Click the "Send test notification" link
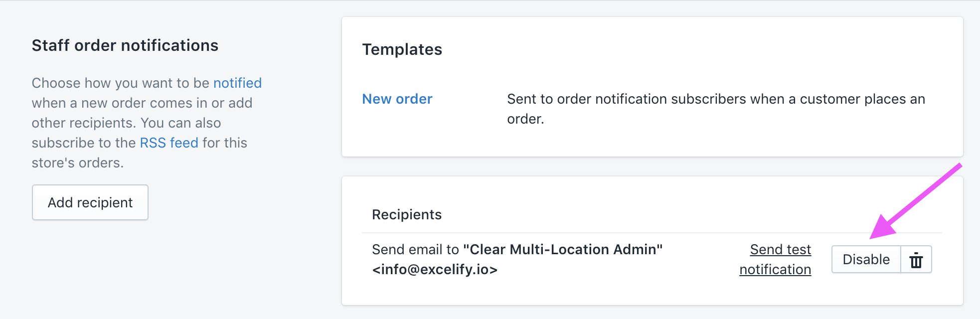The width and height of the screenshot is (980, 319). pos(780,250)
